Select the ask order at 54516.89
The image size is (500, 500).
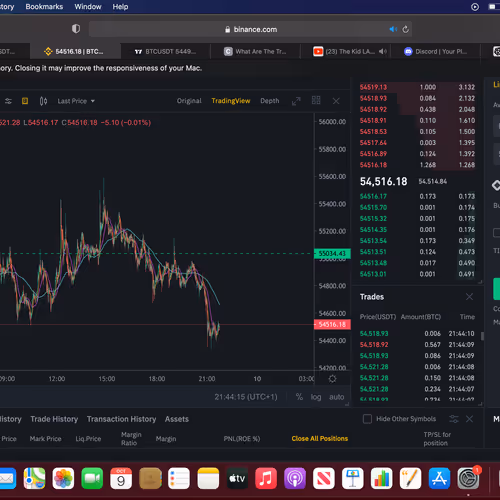point(417,154)
